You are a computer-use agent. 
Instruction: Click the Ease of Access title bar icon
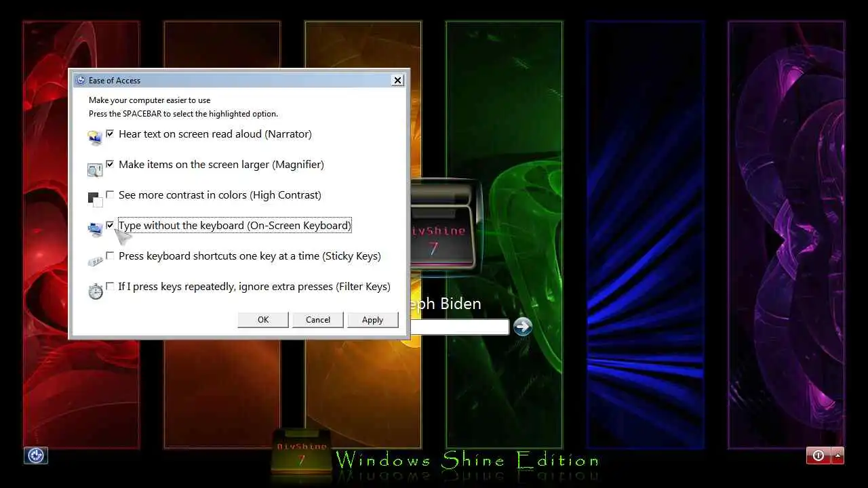[x=81, y=80]
